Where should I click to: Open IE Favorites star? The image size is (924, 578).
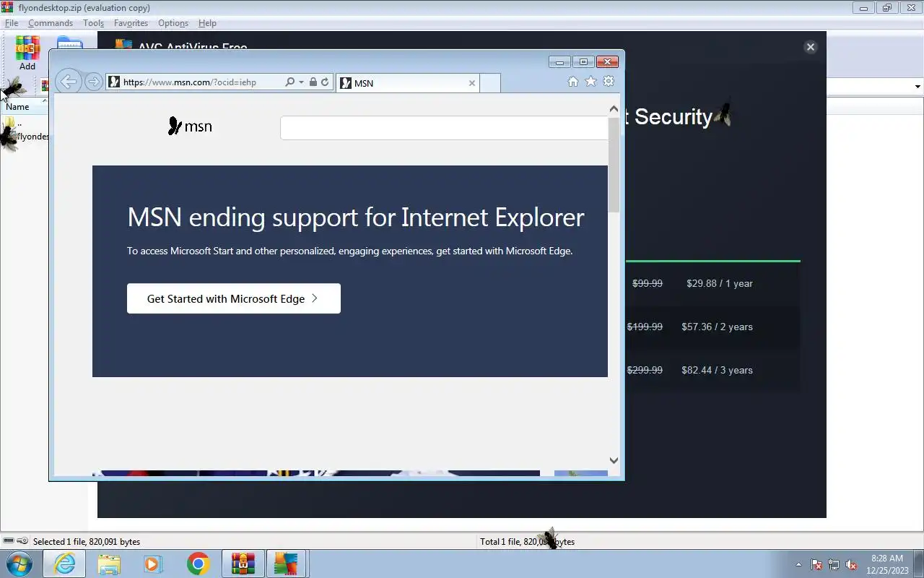[x=590, y=82]
